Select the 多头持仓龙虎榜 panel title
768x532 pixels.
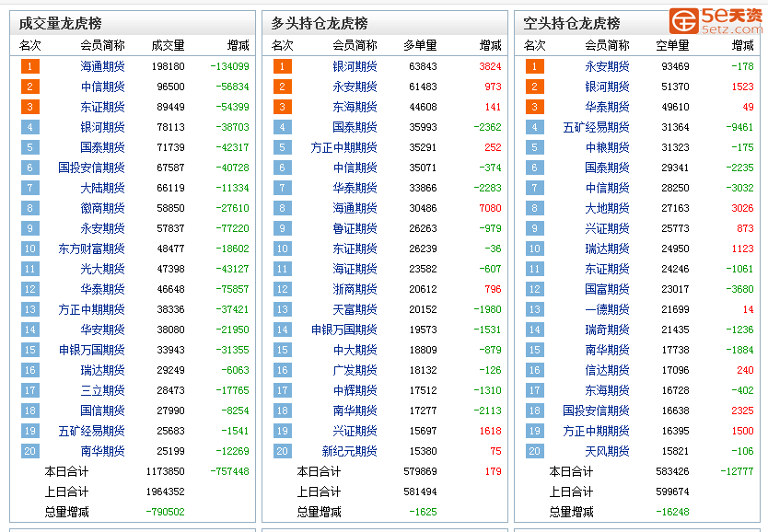[x=320, y=24]
